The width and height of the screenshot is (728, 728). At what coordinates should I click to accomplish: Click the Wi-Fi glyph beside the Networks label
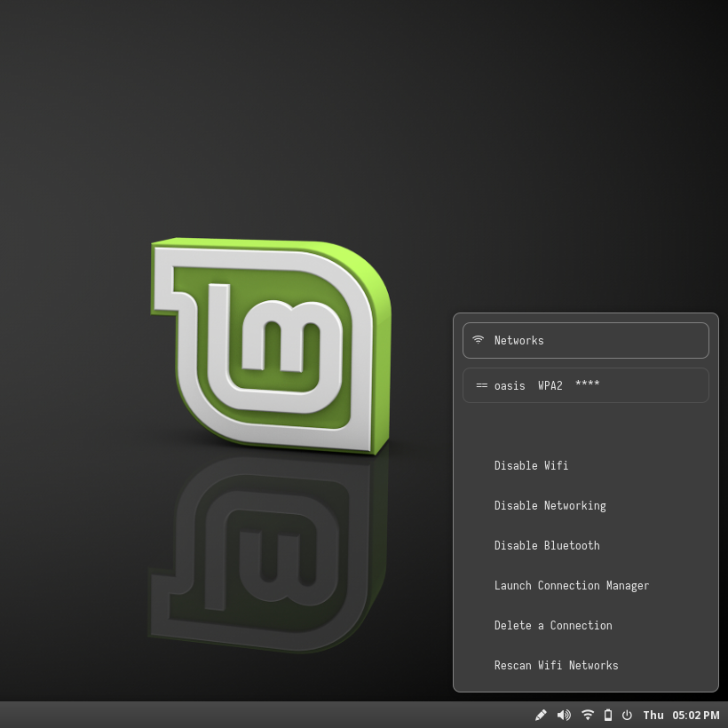(x=479, y=340)
